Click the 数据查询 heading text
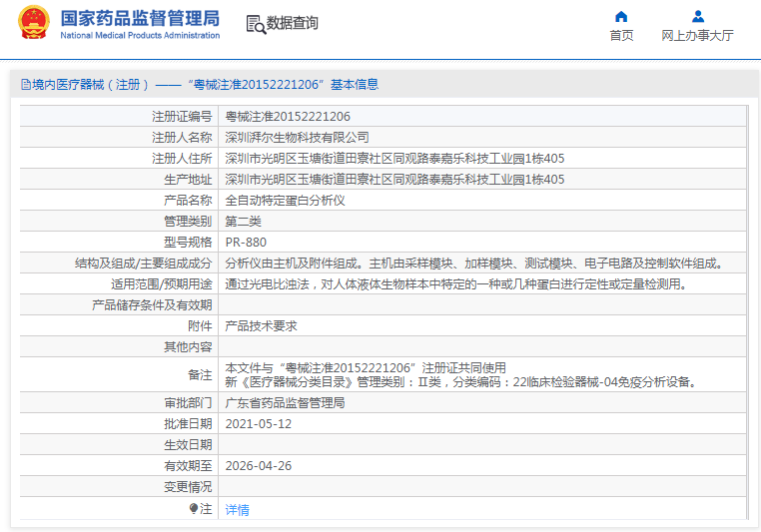The width and height of the screenshot is (761, 532). tap(293, 23)
